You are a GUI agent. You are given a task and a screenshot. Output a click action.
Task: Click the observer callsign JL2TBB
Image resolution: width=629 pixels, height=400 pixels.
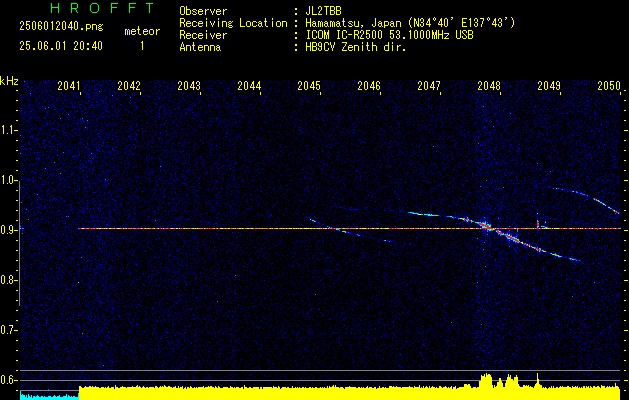coord(323,11)
